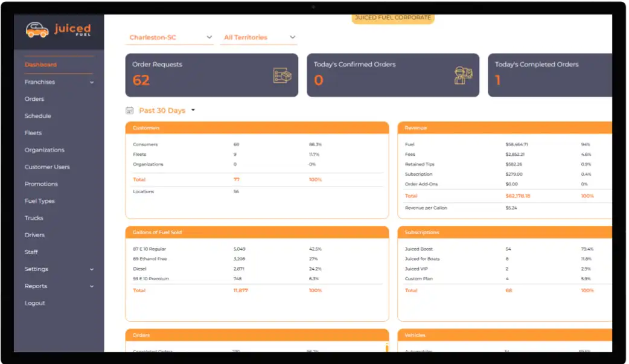Click the 89 Ethanol Free row

[x=257, y=259]
